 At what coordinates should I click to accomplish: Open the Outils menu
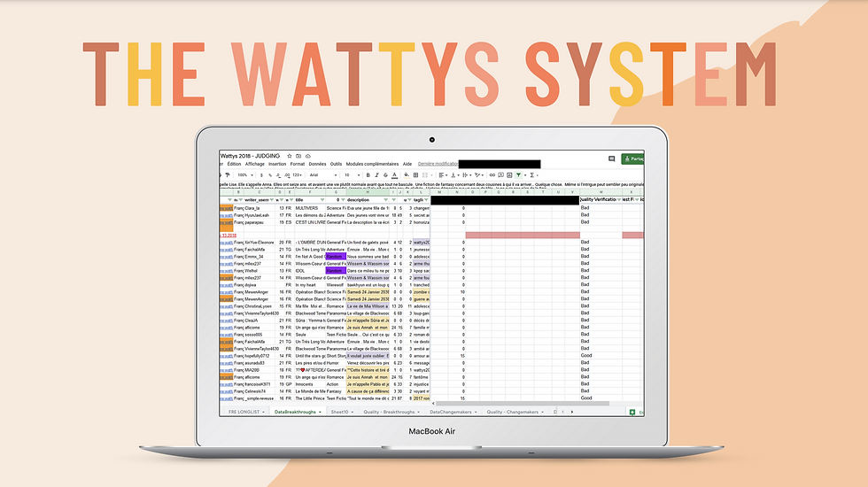click(x=336, y=164)
